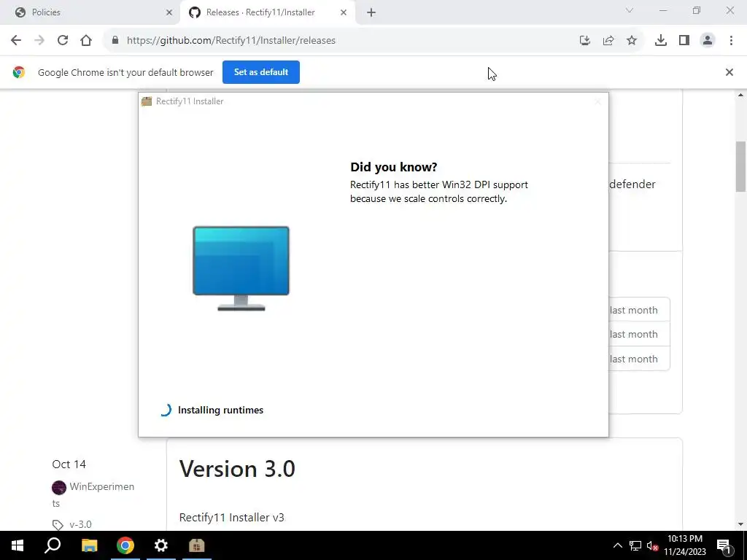Viewport: 747px width, 560px height.
Task: Open Settings from the taskbar gear icon
Action: point(161,545)
